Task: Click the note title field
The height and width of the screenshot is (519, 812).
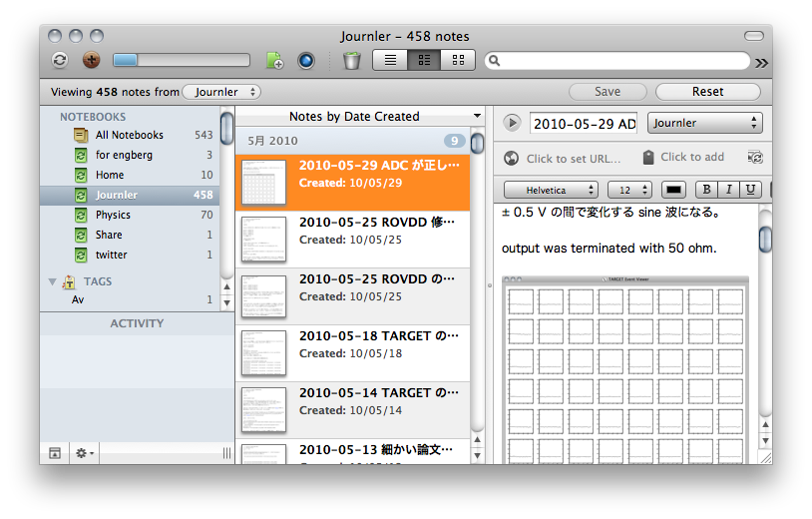Action: (x=584, y=124)
